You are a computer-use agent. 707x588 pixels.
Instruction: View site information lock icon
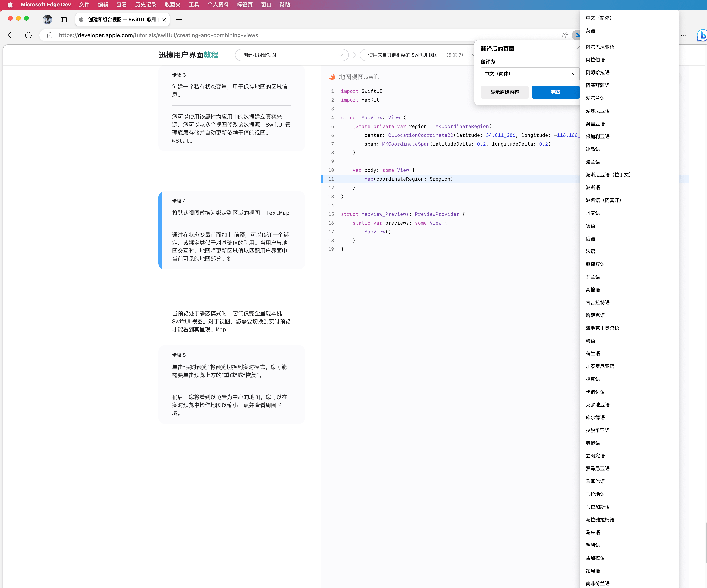click(x=50, y=35)
